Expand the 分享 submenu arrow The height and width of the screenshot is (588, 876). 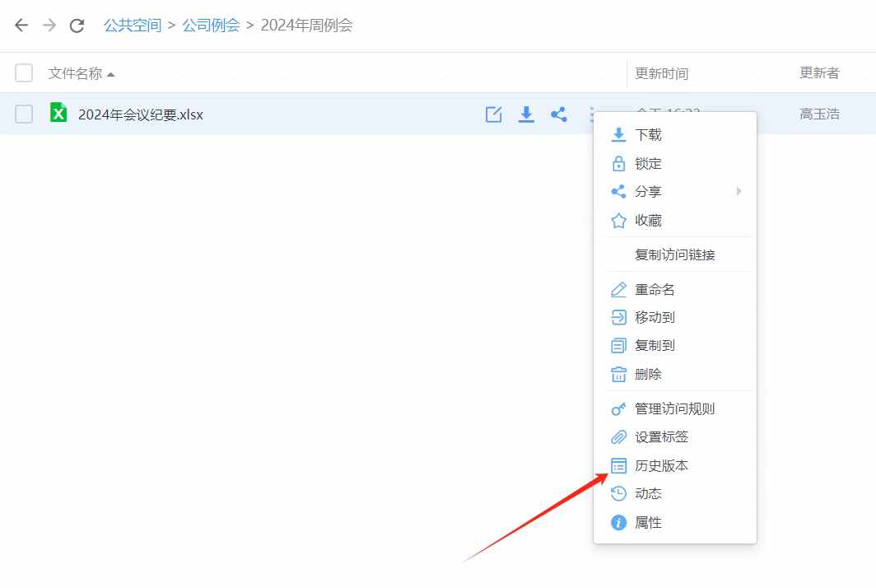[x=739, y=192]
